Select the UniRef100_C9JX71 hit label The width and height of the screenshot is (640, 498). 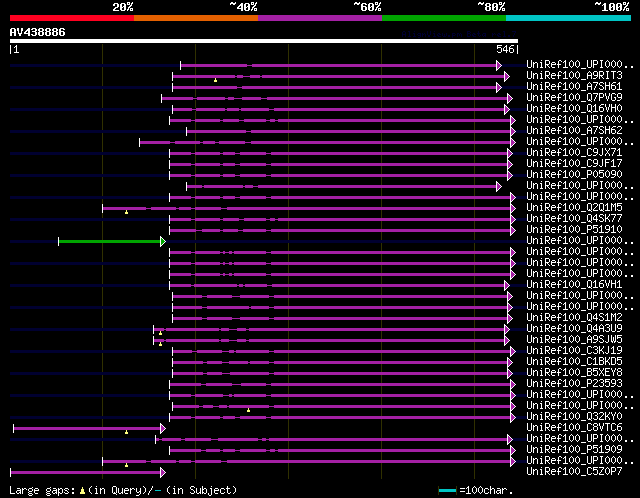(574, 153)
